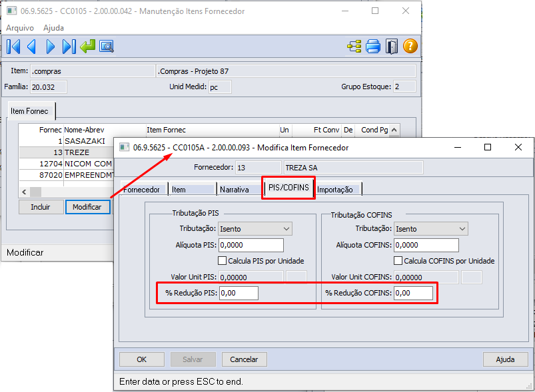The height and width of the screenshot is (392, 535).
Task: Open the yellow hierarchy tree icon
Action: click(354, 47)
